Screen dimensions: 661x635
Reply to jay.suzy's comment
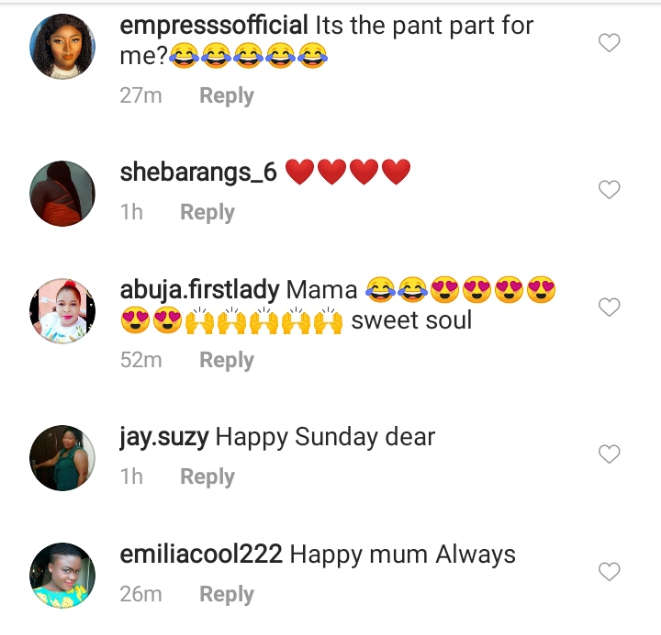point(207,477)
